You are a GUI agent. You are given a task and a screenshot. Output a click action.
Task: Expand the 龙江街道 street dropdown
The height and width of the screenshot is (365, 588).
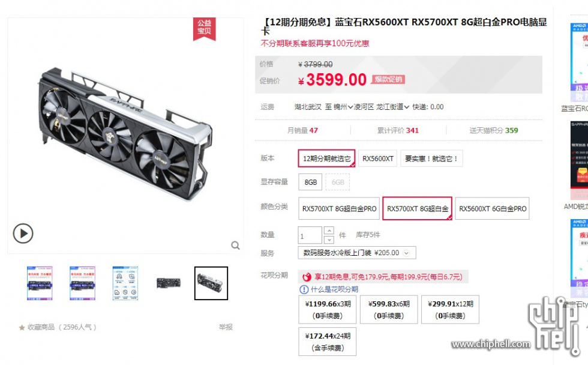392,107
